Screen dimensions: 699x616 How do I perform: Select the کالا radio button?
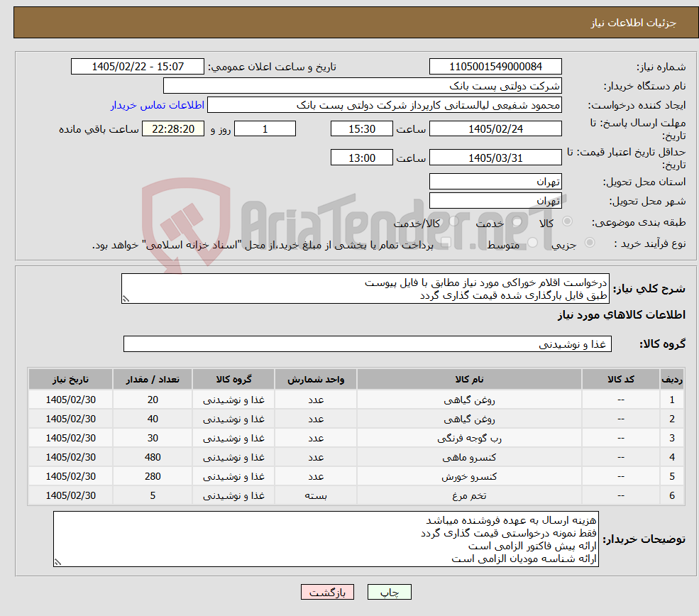click(x=568, y=221)
